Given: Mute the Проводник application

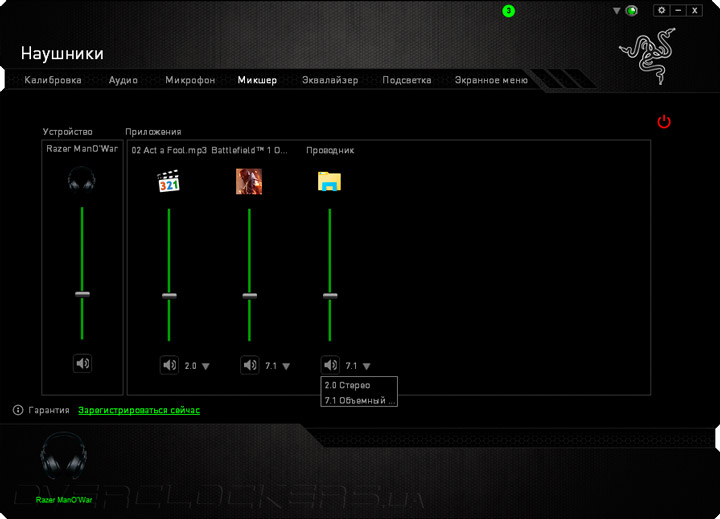Looking at the screenshot, I should click(330, 365).
